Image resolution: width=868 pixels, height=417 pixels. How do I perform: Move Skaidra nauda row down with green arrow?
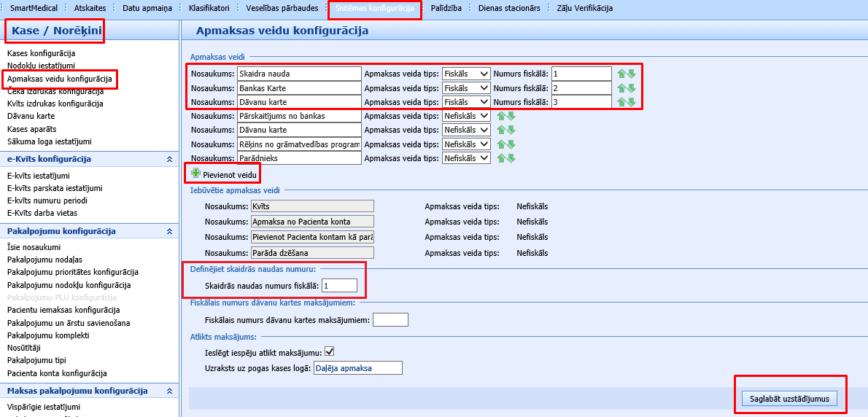(x=631, y=74)
